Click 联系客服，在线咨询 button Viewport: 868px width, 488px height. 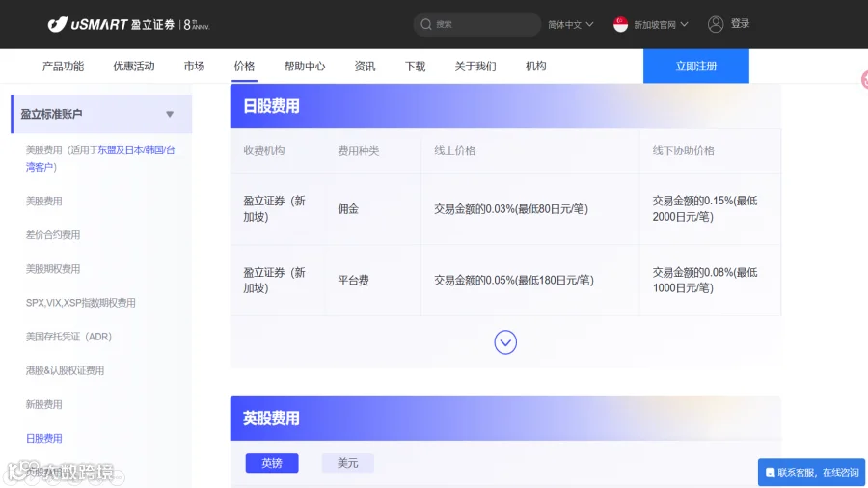811,473
